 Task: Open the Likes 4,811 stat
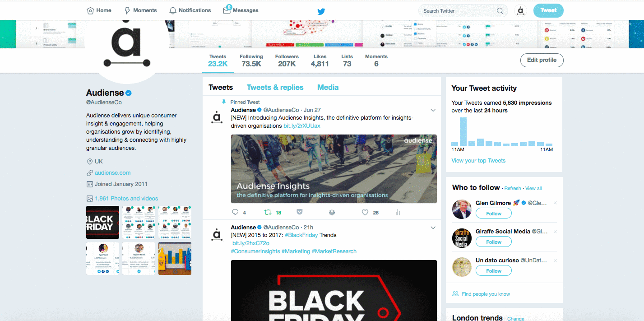click(320, 60)
